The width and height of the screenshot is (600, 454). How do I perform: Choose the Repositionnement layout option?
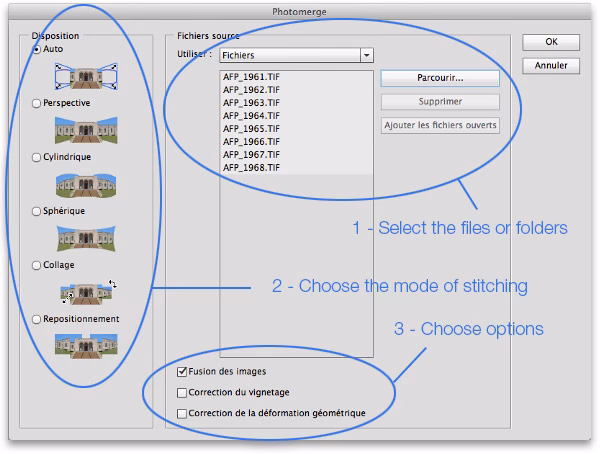36,319
